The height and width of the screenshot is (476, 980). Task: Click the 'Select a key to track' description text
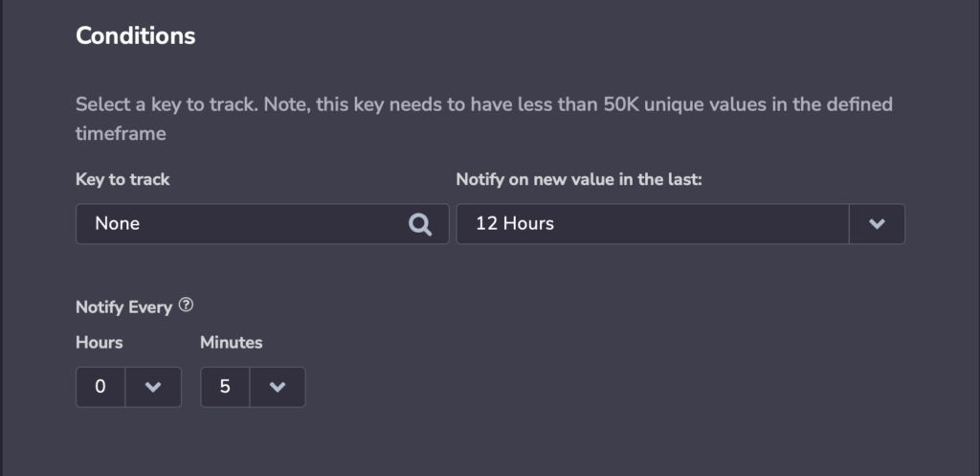(x=483, y=103)
